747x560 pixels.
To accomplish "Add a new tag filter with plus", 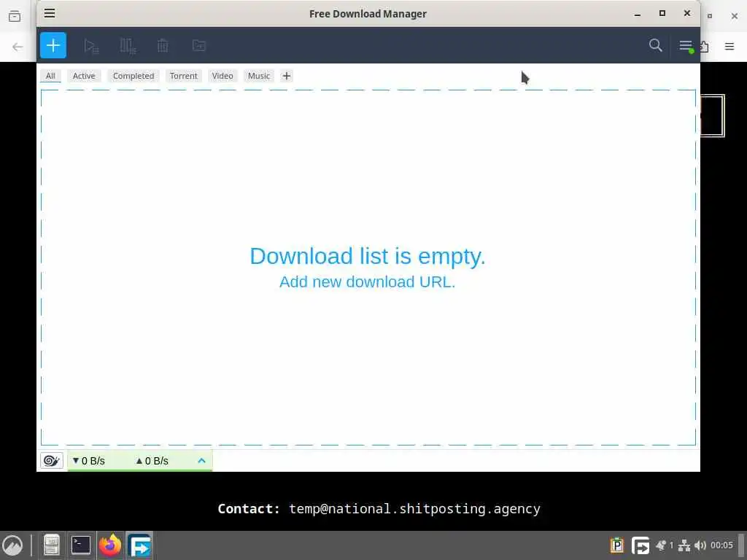I will pos(286,76).
